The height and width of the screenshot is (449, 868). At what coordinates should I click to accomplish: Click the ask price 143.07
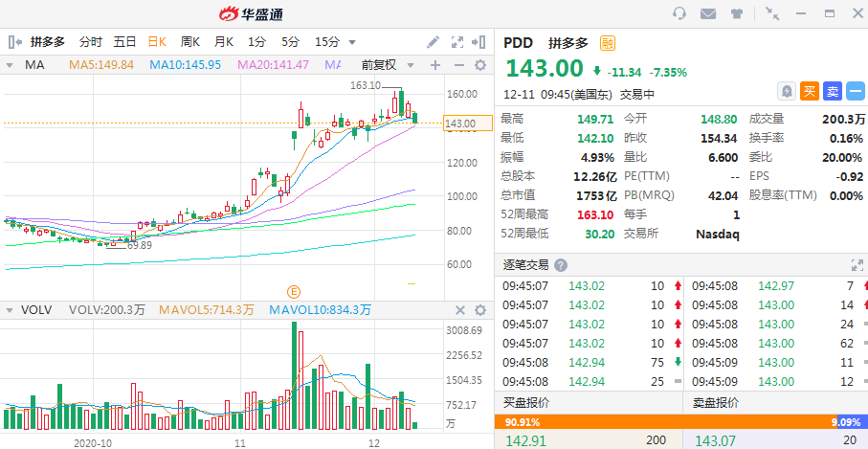715,440
